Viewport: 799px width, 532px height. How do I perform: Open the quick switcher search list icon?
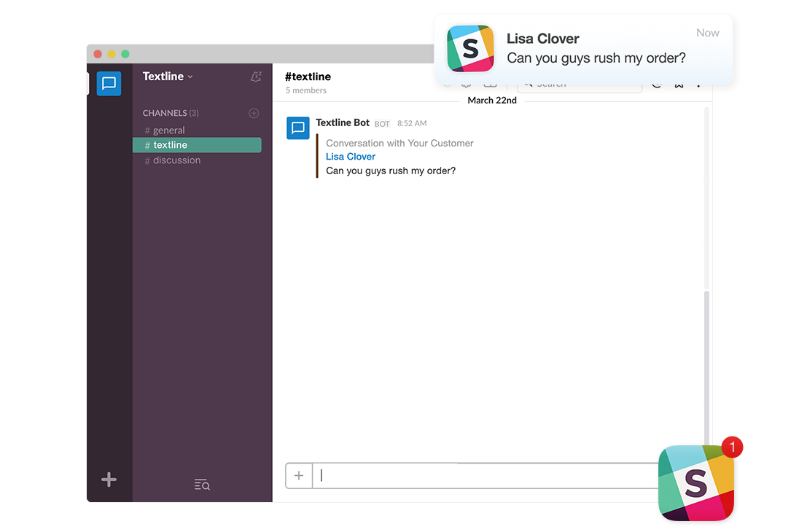coord(202,485)
